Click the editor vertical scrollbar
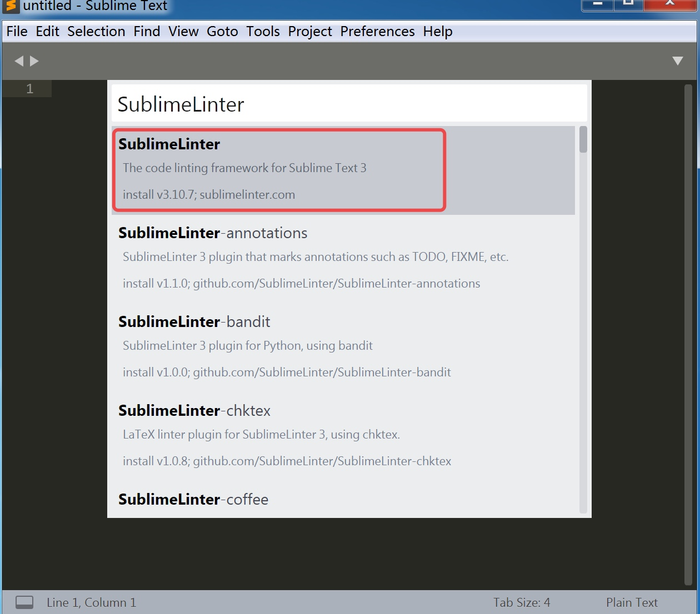 [688, 335]
